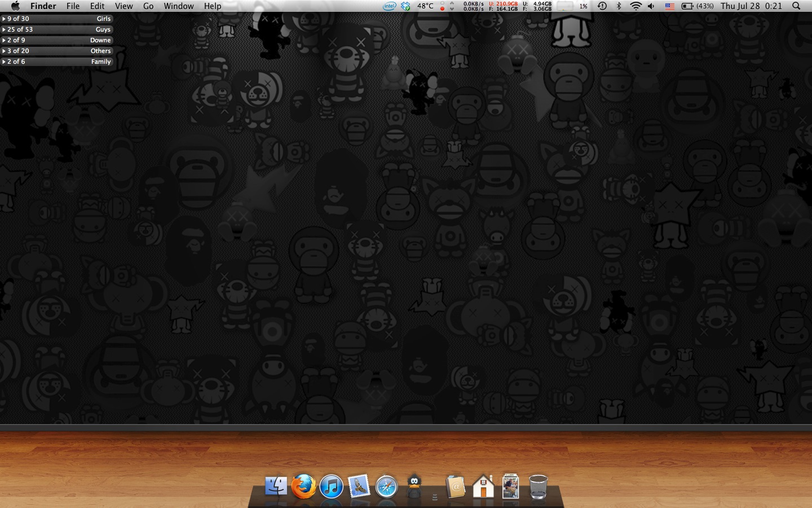Click the 48°C temperature readout
The image size is (812, 508).
click(x=425, y=6)
